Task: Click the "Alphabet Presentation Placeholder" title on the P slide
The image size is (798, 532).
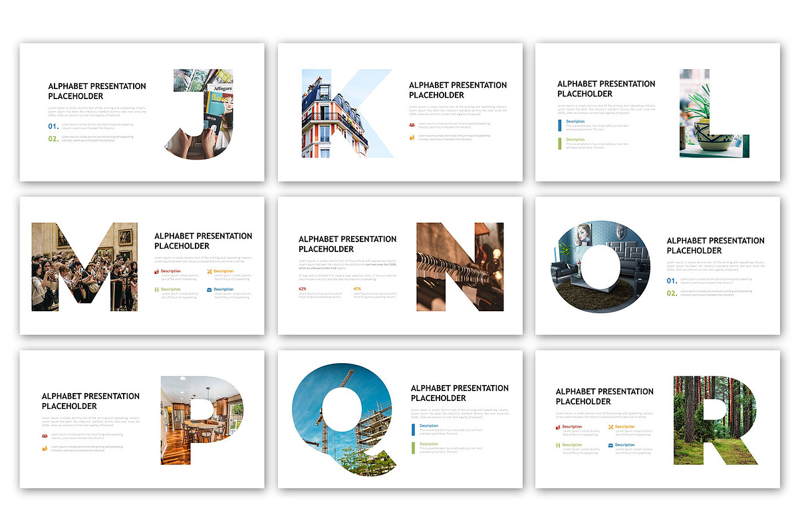Action: point(91,401)
